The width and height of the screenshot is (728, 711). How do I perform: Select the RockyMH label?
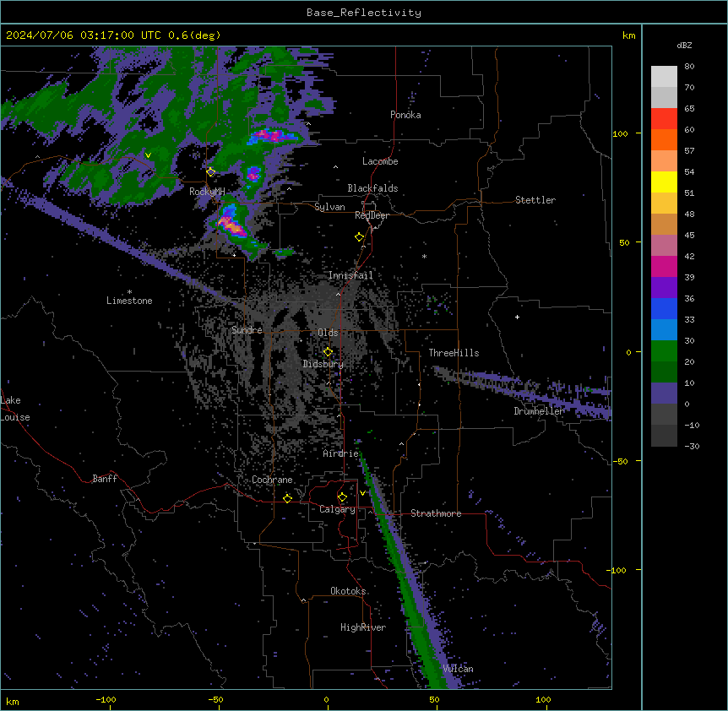pos(207,192)
